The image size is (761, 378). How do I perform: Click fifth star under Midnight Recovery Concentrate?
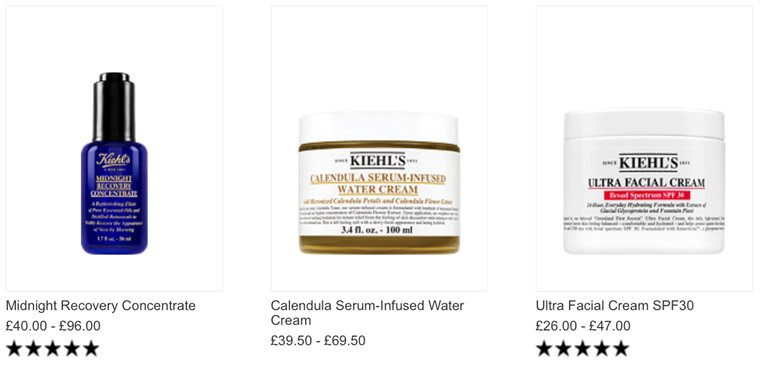91,348
